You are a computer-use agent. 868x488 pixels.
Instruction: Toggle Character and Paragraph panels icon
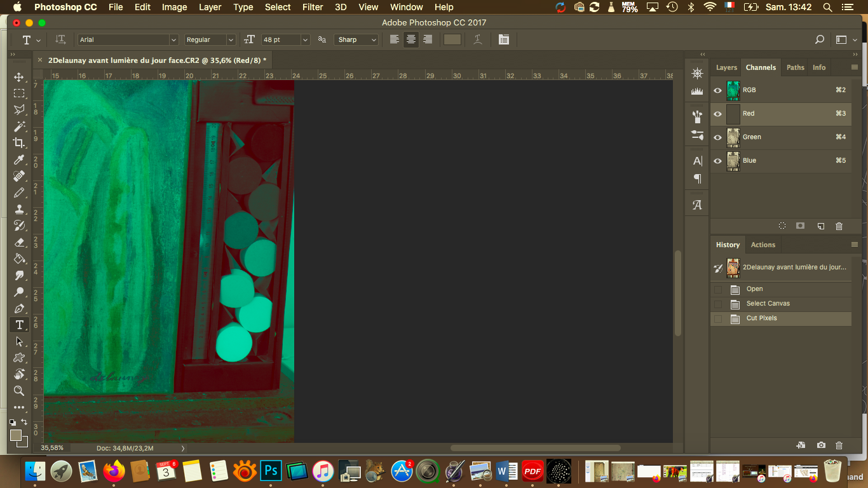[504, 39]
